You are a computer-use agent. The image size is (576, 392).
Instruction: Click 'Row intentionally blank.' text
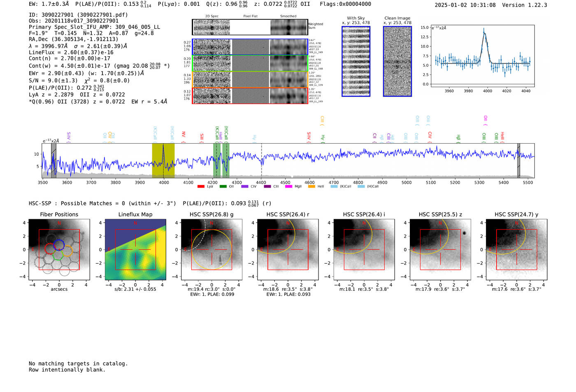67,370
